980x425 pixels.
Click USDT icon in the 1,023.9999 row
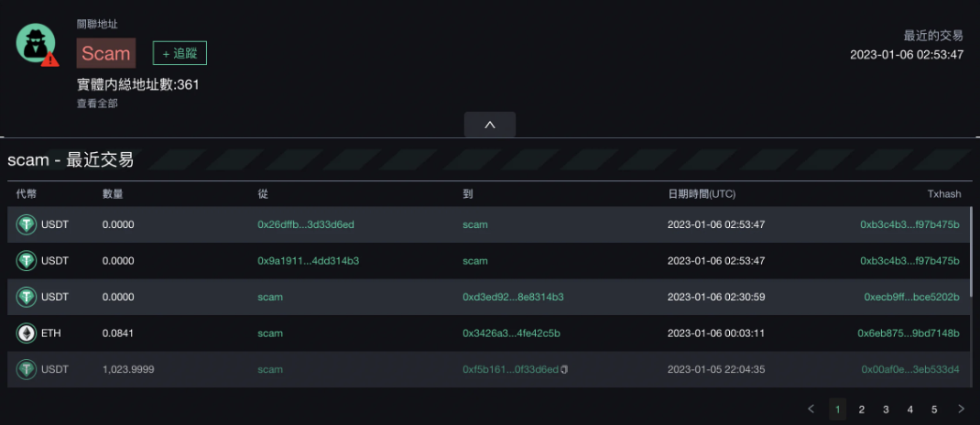tap(27, 370)
